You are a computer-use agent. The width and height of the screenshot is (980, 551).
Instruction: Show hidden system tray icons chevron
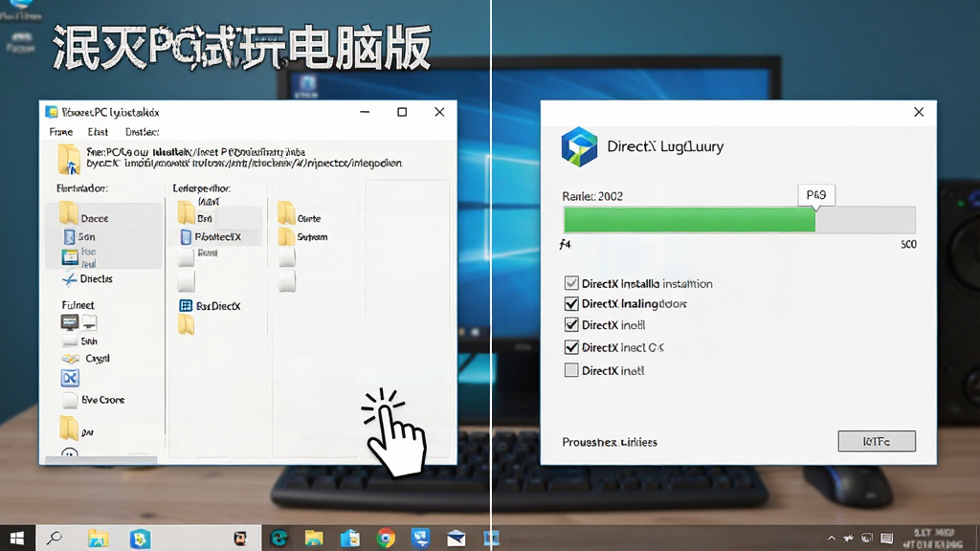pyautogui.click(x=832, y=538)
